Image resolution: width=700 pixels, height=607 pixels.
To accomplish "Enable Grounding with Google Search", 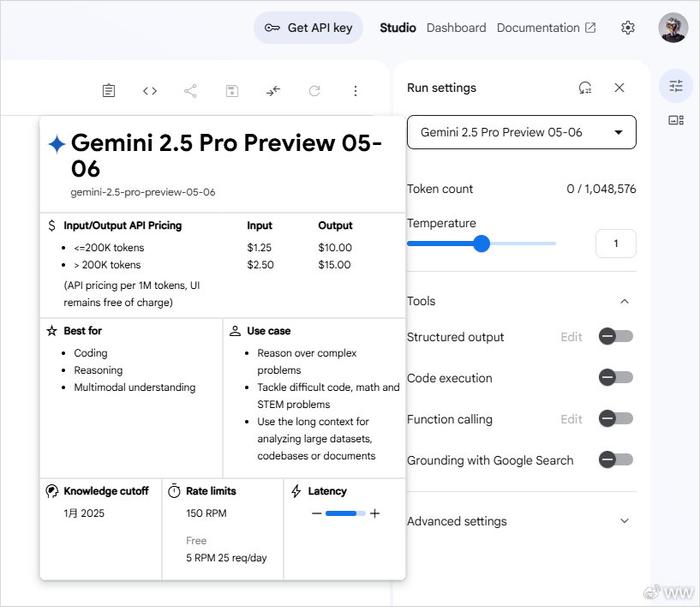I will [x=616, y=459].
